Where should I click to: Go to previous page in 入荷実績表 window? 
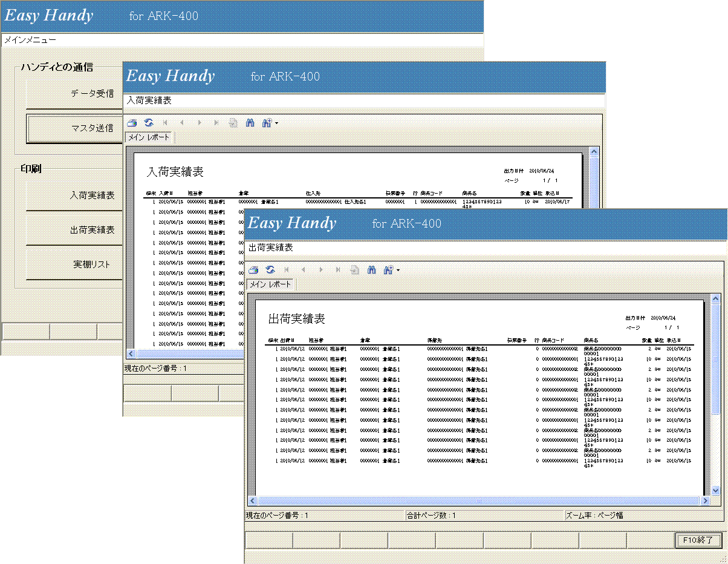pyautogui.click(x=181, y=123)
